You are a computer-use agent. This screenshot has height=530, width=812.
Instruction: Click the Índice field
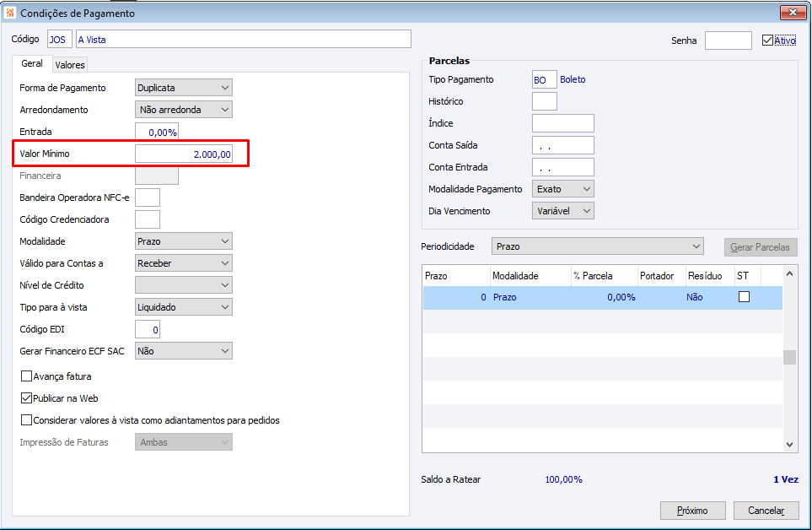(563, 123)
